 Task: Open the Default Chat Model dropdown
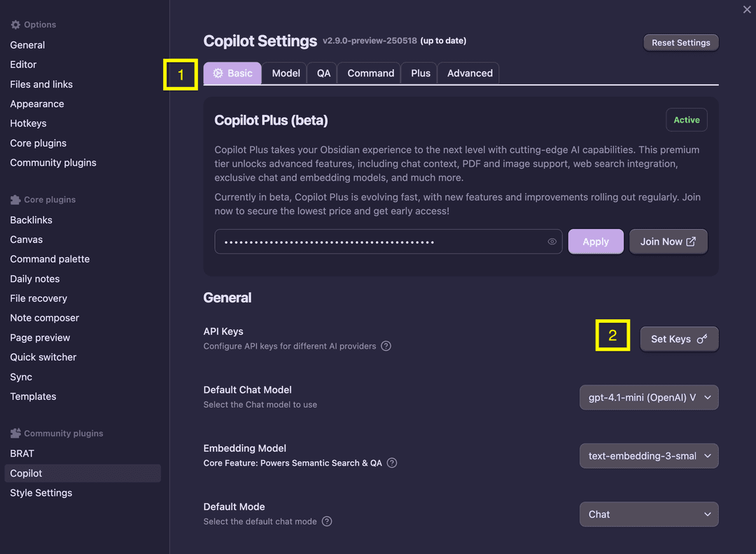648,397
